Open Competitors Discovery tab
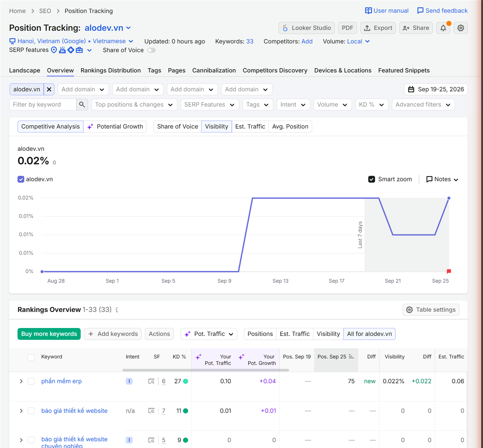The height and width of the screenshot is (448, 483). [x=275, y=70]
